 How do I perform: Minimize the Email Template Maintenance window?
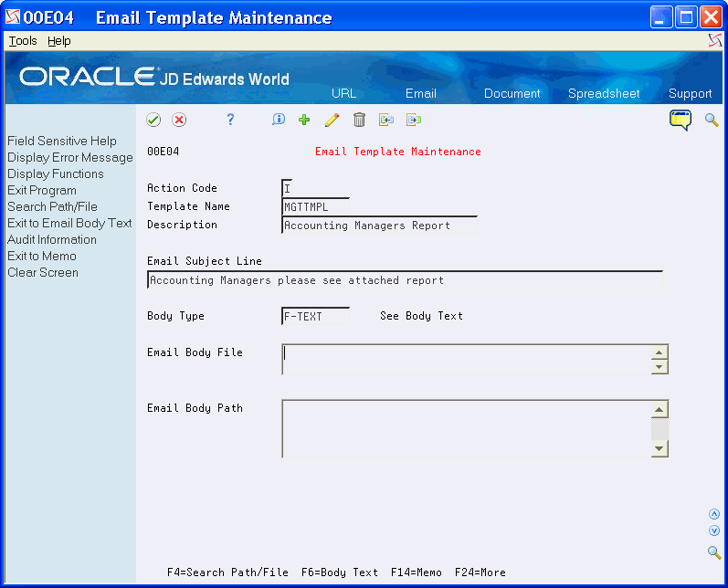coord(661,17)
